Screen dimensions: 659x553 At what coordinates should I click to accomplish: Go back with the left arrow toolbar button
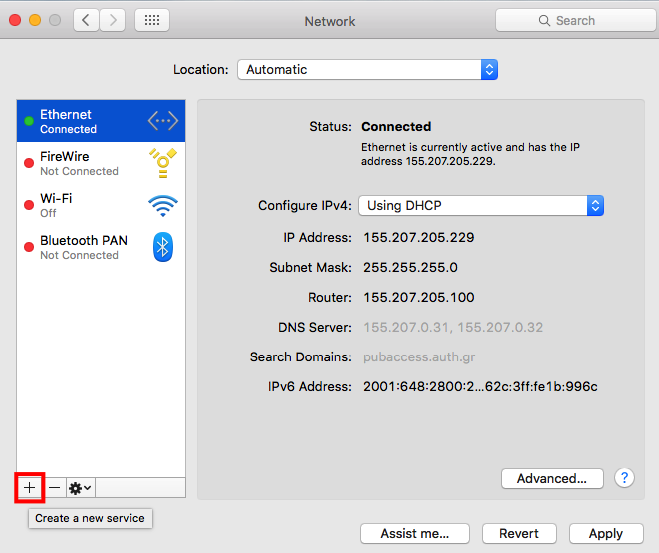click(86, 20)
